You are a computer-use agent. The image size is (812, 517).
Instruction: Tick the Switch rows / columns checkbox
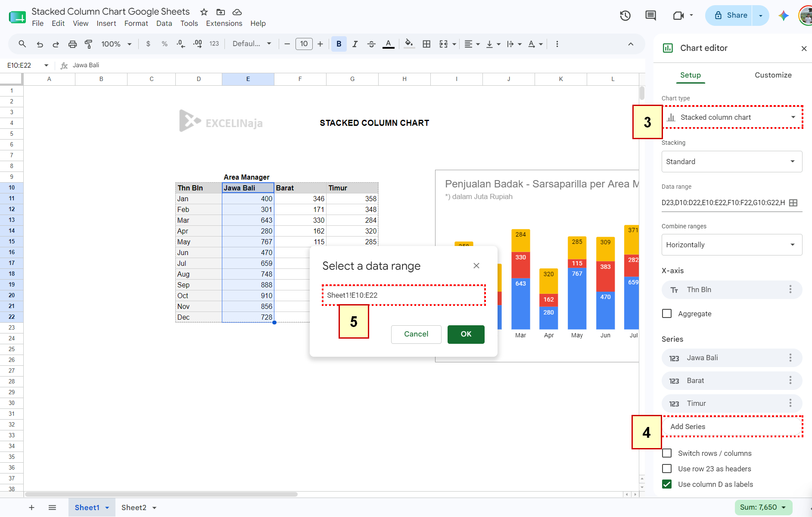tap(667, 453)
